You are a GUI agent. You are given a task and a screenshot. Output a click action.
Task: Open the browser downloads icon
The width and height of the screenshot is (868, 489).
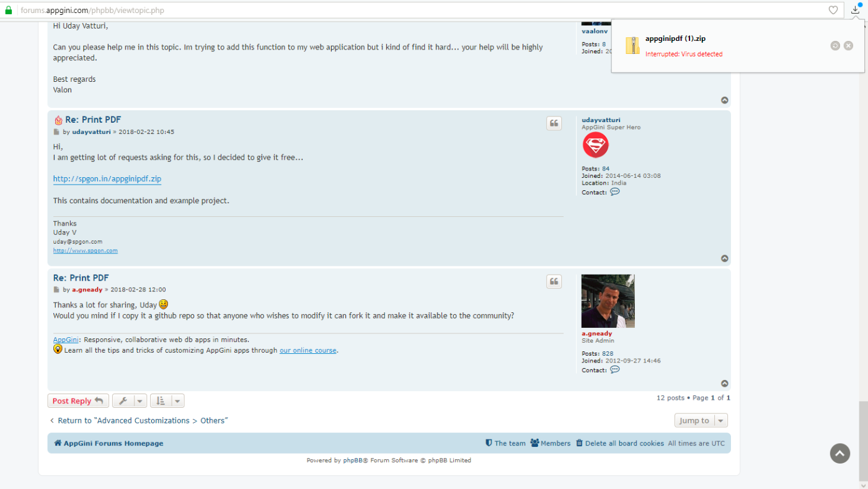(856, 10)
